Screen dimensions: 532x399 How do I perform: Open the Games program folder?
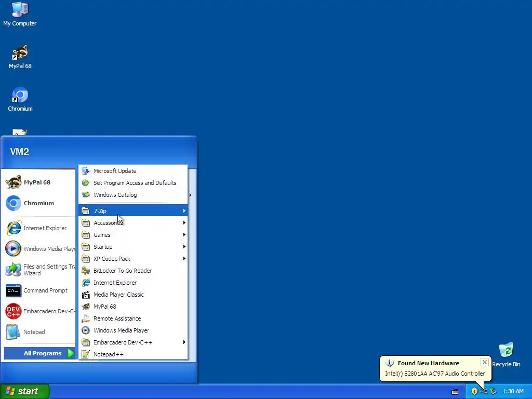click(x=133, y=235)
